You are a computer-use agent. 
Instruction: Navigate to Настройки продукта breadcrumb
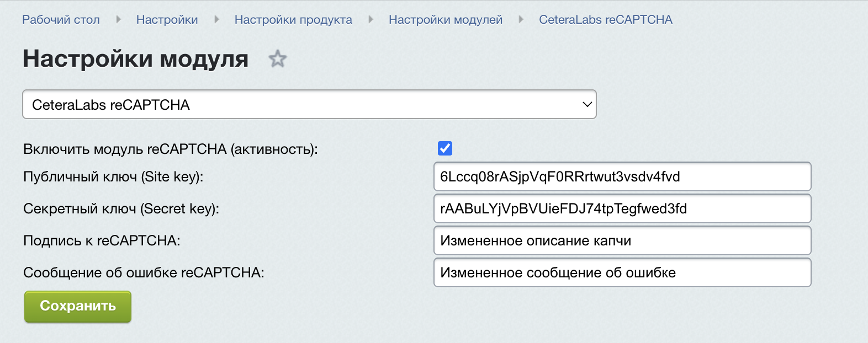[293, 20]
